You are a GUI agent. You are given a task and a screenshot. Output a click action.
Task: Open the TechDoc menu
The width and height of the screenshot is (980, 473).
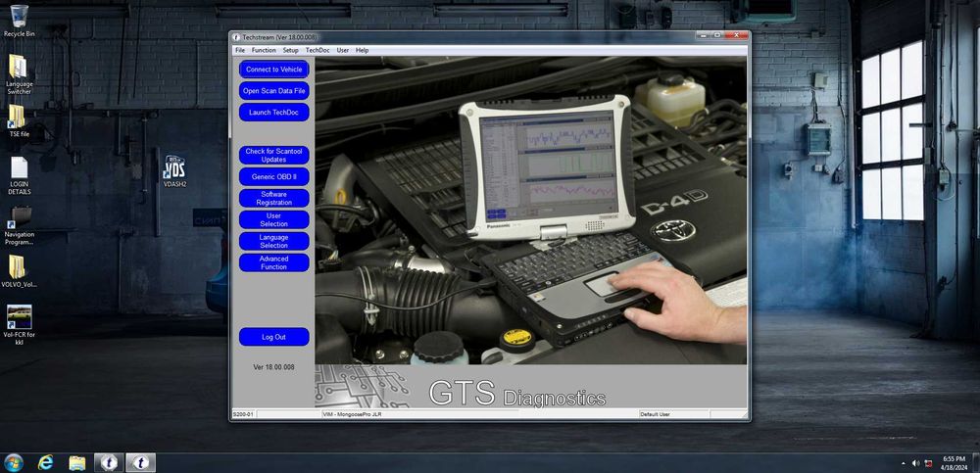[318, 50]
